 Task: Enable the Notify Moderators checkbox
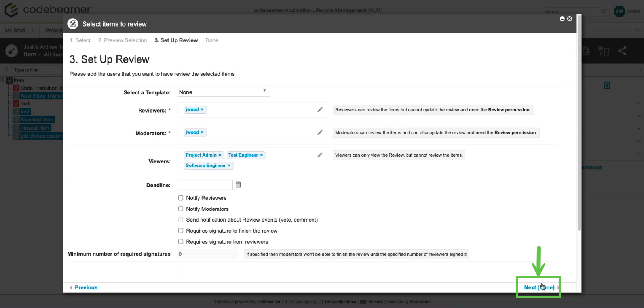click(180, 209)
